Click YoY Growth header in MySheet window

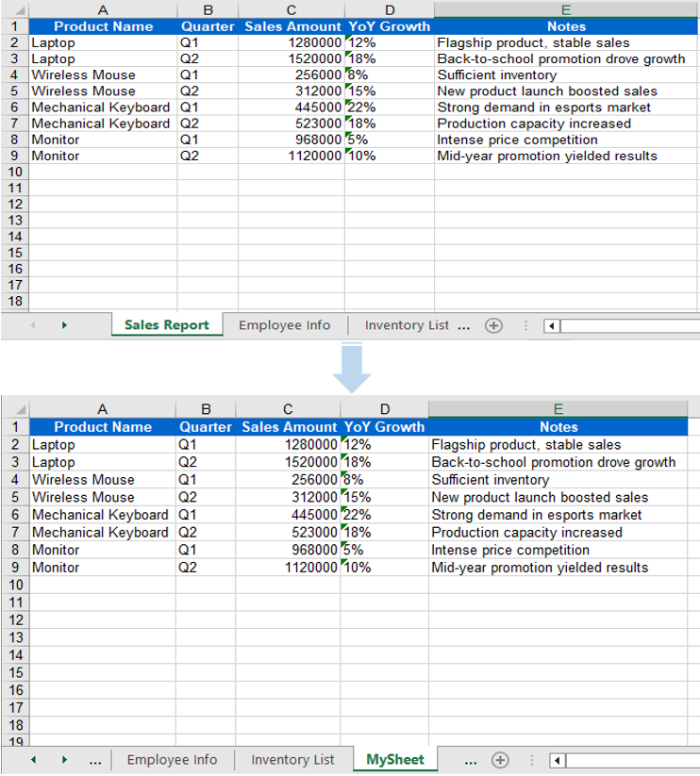tap(385, 427)
